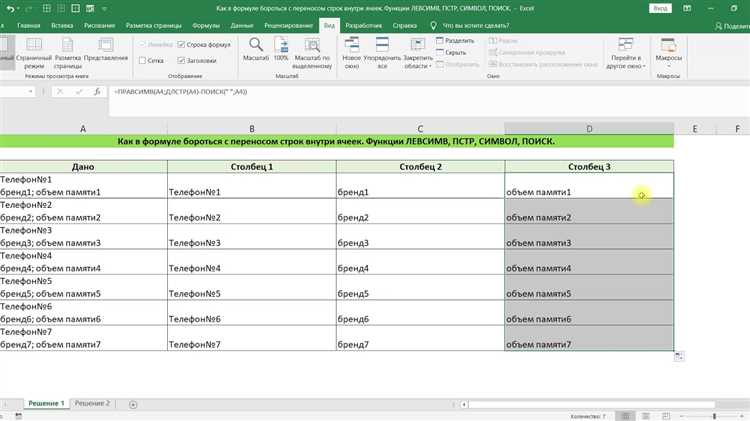750x421 pixels.
Task: Split the window (Разделить)
Action: 455,41
